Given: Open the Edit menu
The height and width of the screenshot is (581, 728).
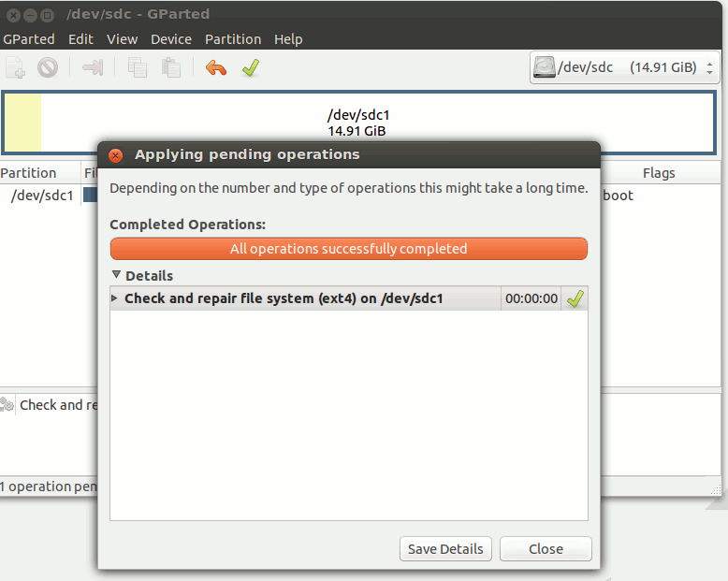Looking at the screenshot, I should [80, 39].
